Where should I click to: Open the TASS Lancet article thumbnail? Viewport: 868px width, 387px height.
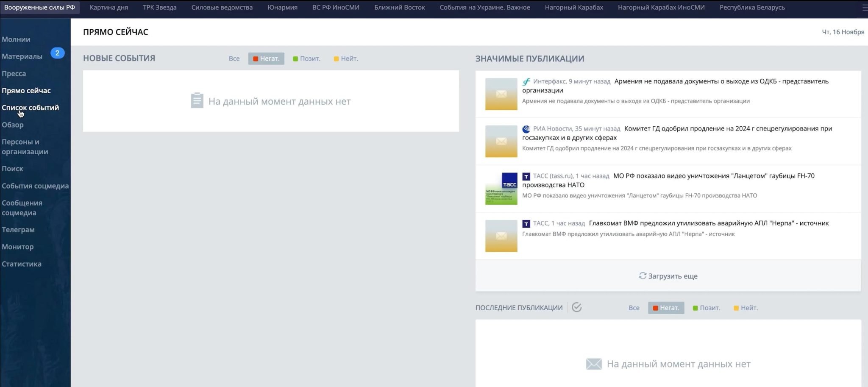[501, 189]
